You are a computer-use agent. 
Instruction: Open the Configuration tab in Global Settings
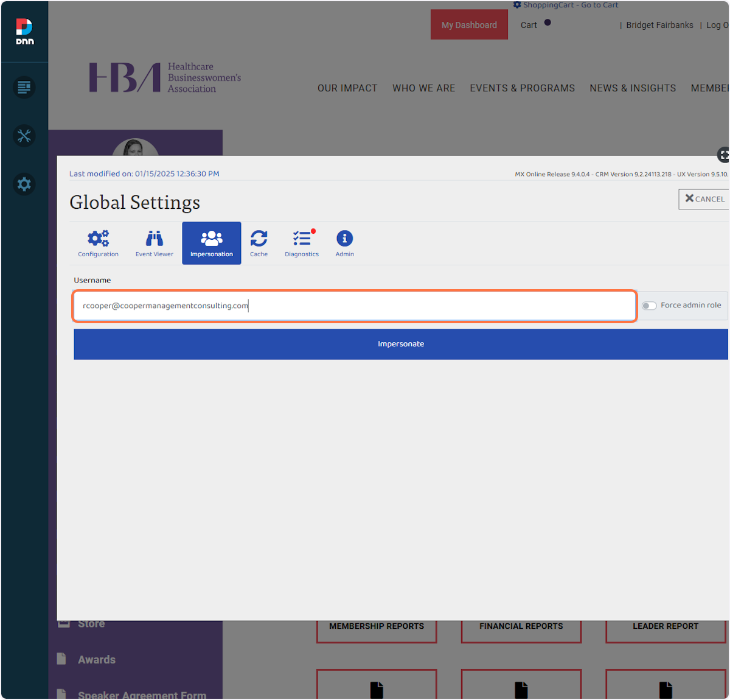tap(98, 243)
